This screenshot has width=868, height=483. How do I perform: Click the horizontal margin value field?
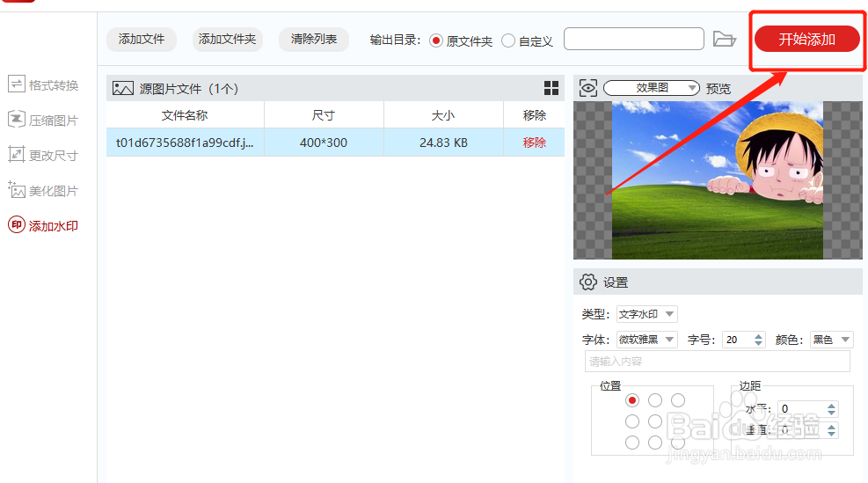coord(801,409)
